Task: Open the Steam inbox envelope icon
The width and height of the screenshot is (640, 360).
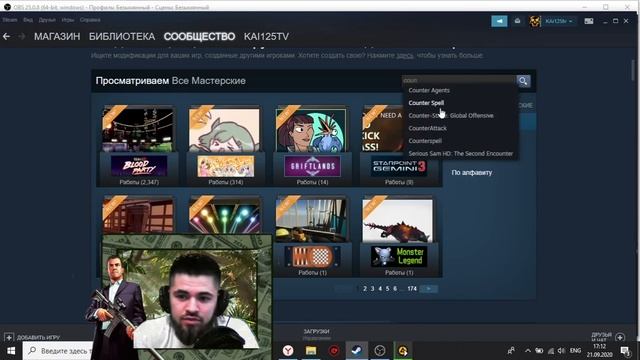Action: [x=517, y=21]
